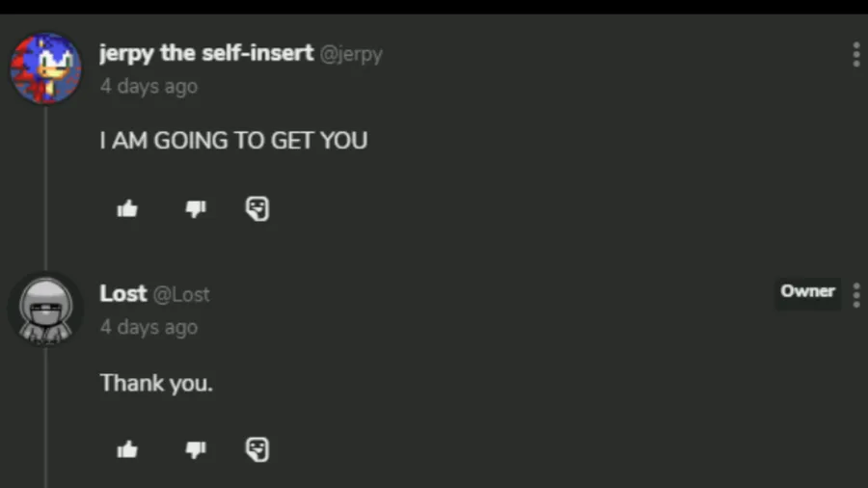Visit "jerpy the self-insert" display name profile
Screen dimensions: 868x488
point(206,53)
